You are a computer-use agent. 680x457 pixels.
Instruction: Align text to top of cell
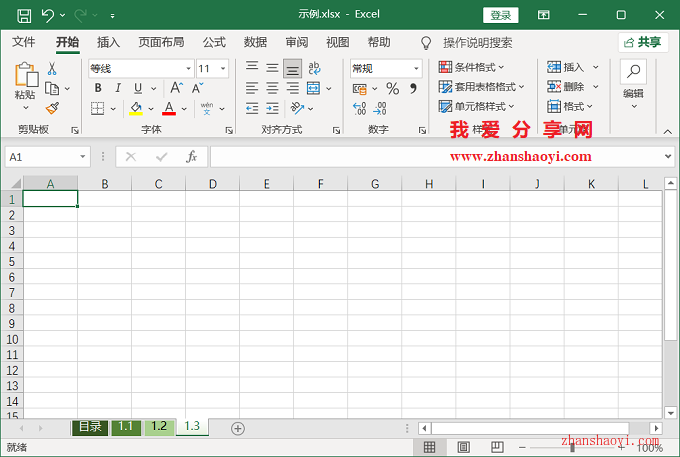point(252,67)
